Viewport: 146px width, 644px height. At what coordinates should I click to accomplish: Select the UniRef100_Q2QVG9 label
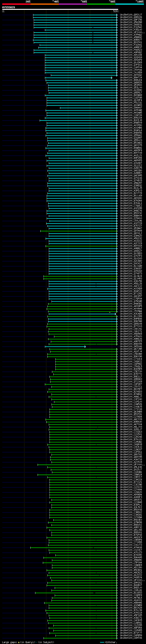point(131,58)
